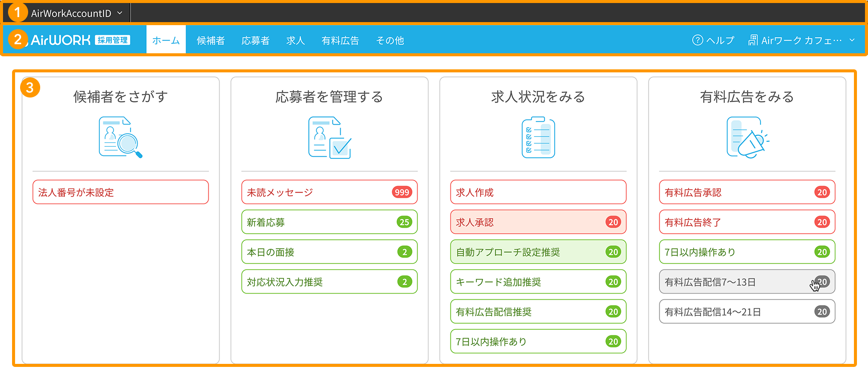Click the 20 badge on 求人承認
The image size is (868, 386).
613,222
